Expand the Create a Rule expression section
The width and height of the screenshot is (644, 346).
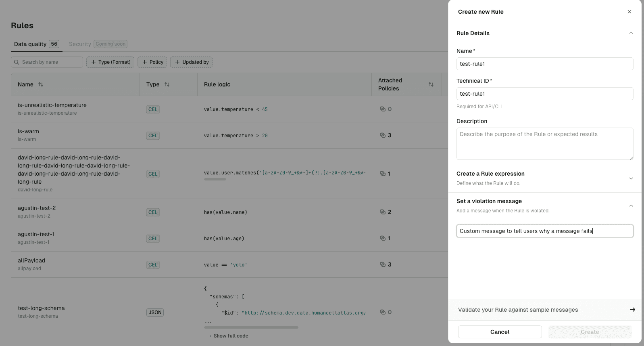click(631, 178)
